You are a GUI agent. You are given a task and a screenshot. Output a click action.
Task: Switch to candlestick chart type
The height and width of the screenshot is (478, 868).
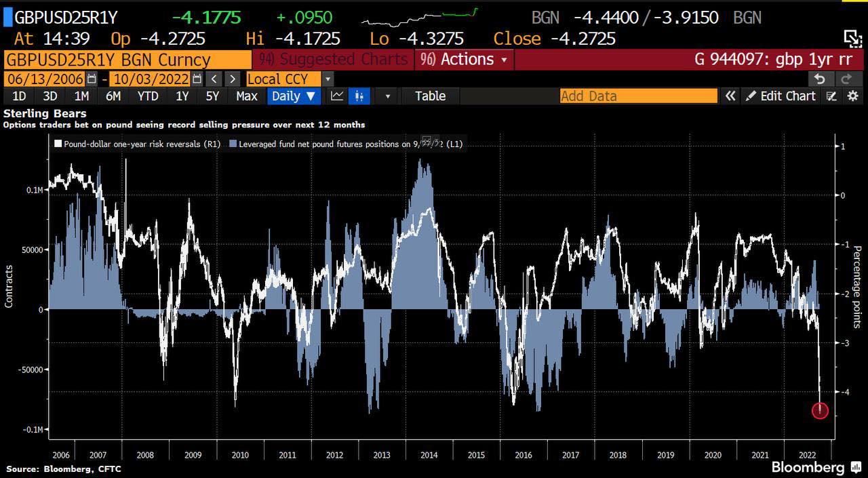coord(358,96)
